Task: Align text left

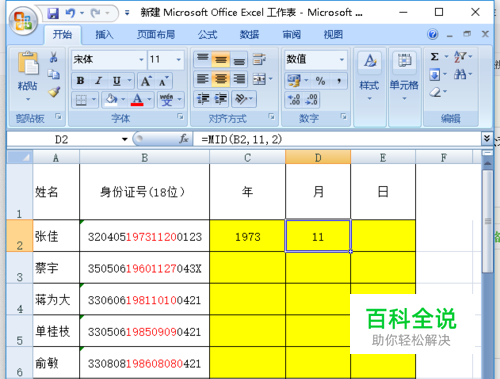Action: click(202, 79)
